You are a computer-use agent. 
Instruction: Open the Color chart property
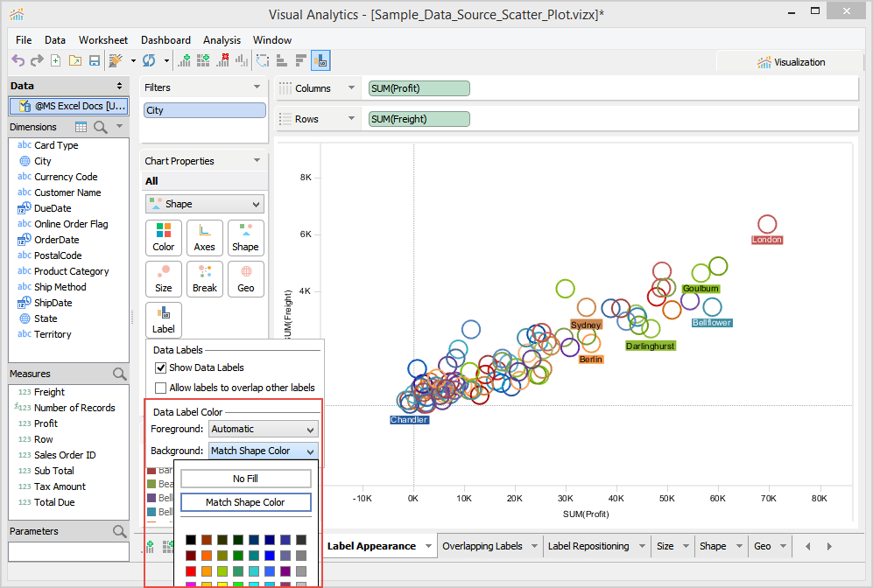[164, 237]
